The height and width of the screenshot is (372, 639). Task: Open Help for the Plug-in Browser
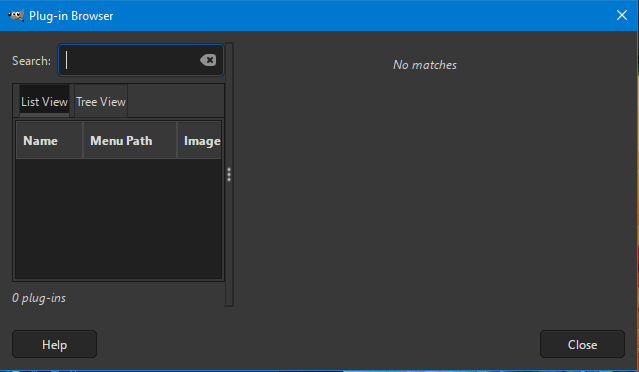pyautogui.click(x=55, y=344)
